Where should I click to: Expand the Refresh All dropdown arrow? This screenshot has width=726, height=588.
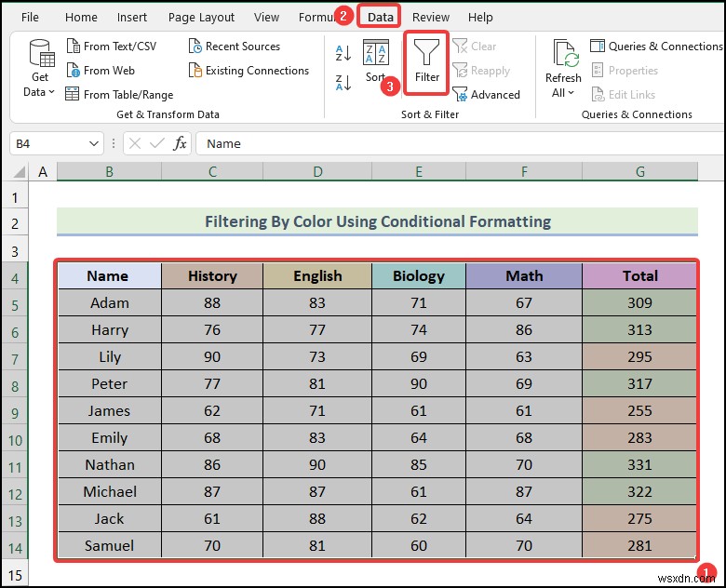[x=571, y=93]
